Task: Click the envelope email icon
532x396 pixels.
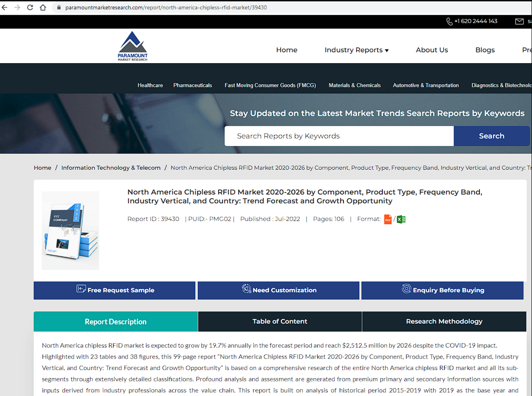Action: tap(519, 21)
